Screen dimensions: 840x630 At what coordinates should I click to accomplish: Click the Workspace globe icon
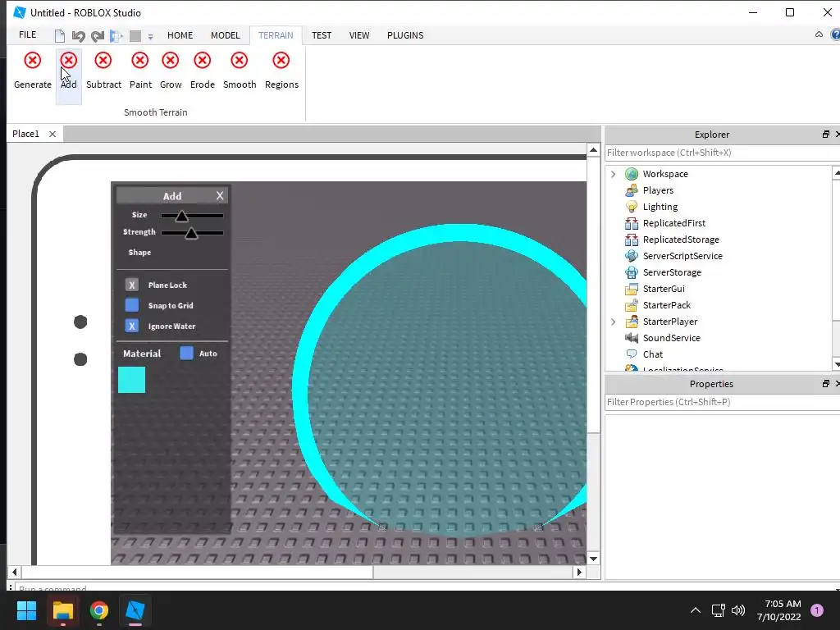coord(632,174)
